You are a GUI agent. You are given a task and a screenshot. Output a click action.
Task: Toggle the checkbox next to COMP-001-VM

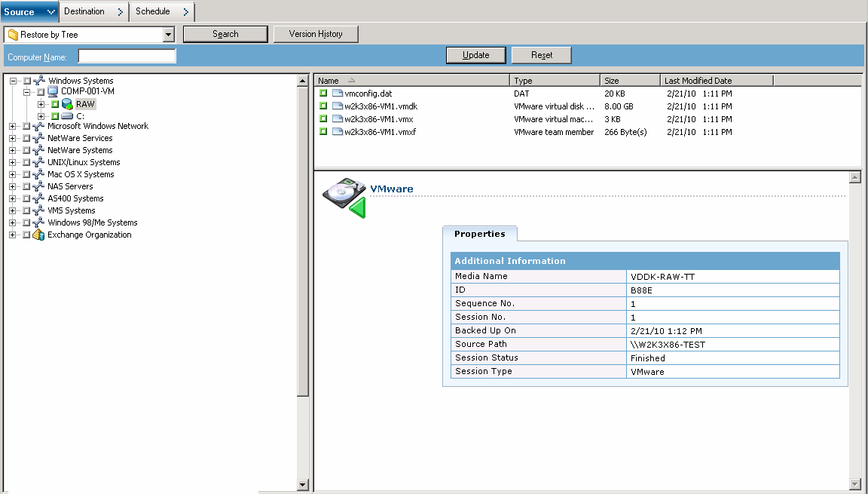pos(40,92)
